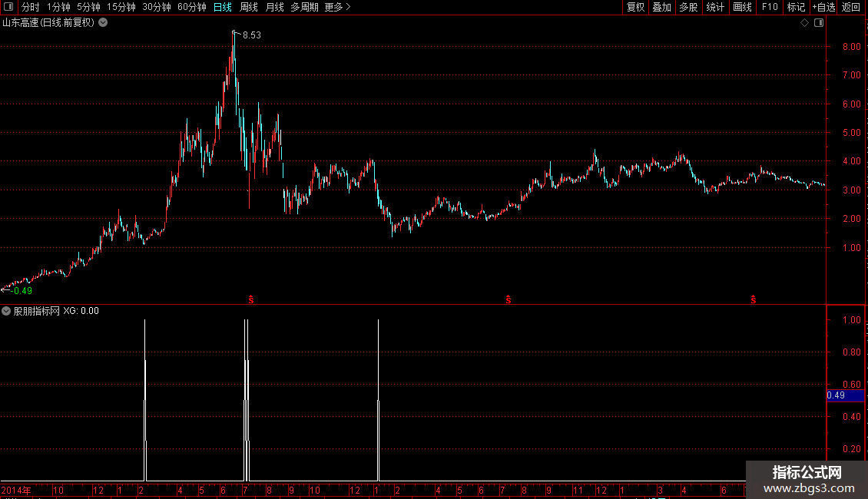Click the 返回 back button
This screenshot has height=499, width=868.
click(x=851, y=7)
